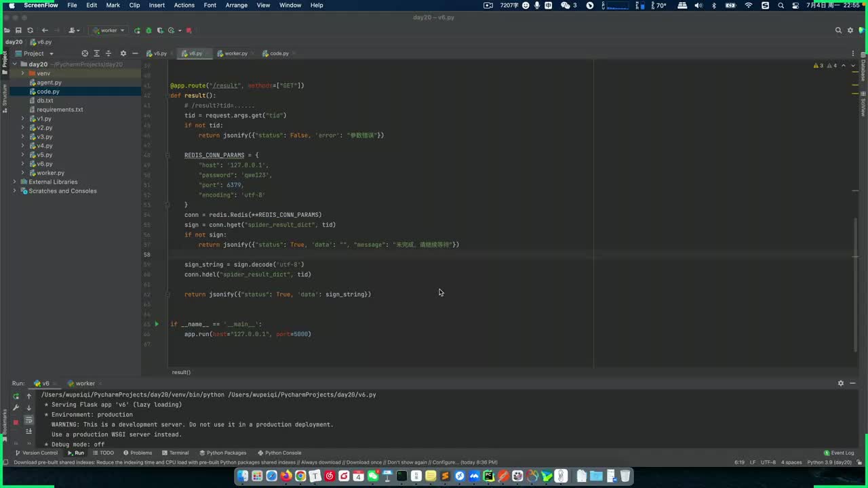
Task: Collapse the day20 project root folder
Action: click(x=14, y=64)
